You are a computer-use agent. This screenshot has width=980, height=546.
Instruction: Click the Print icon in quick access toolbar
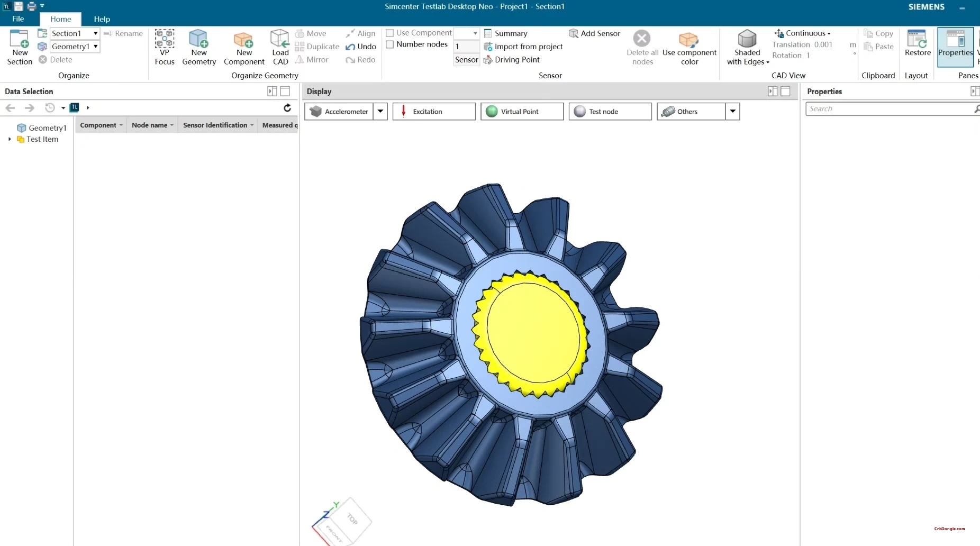coord(31,6)
